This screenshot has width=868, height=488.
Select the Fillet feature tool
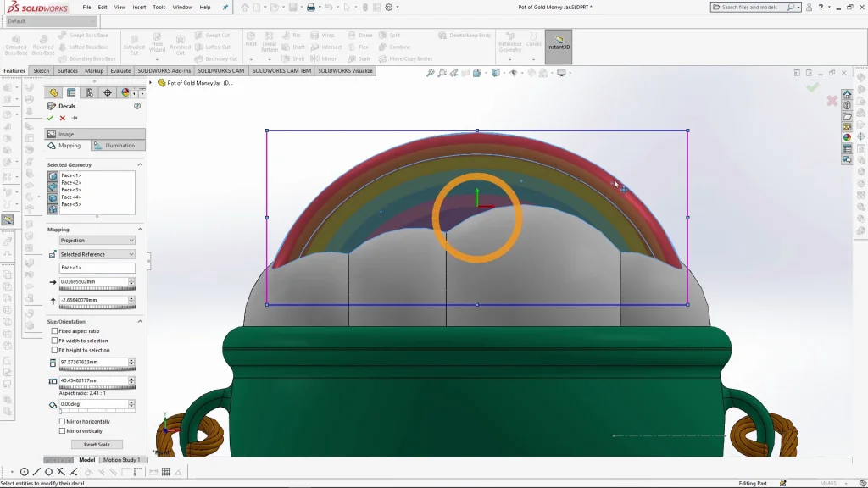[249, 40]
